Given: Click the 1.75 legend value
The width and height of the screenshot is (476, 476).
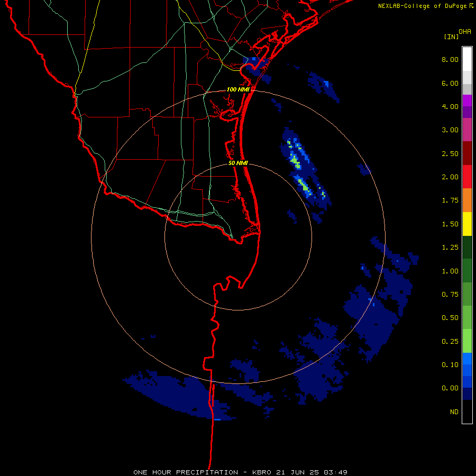Looking at the screenshot, I should pos(450,200).
